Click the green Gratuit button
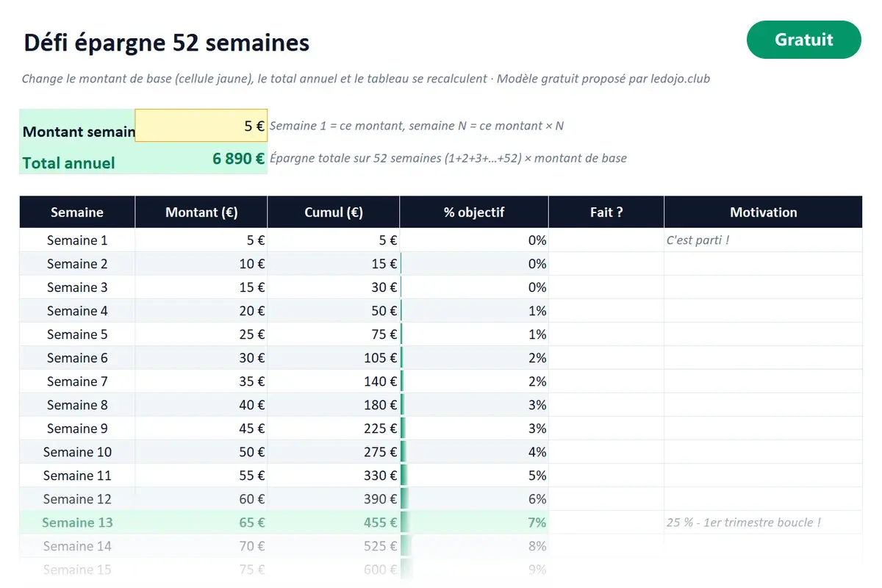The width and height of the screenshot is (882, 588). click(803, 40)
